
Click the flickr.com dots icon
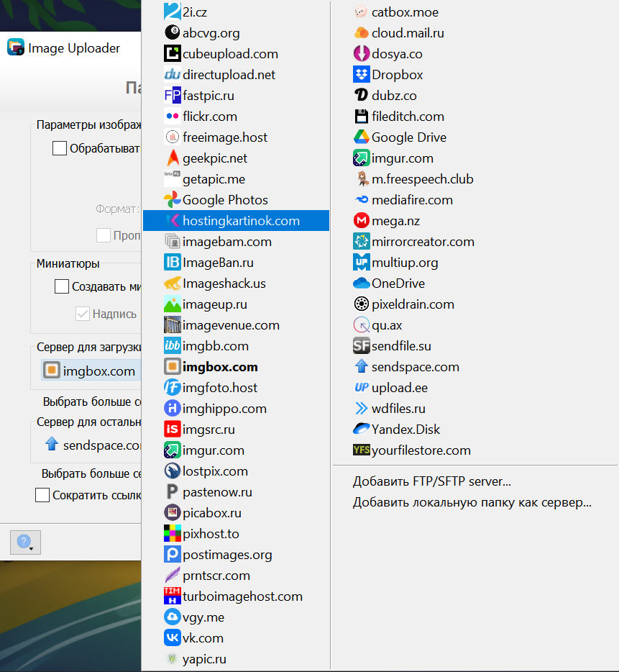[173, 116]
